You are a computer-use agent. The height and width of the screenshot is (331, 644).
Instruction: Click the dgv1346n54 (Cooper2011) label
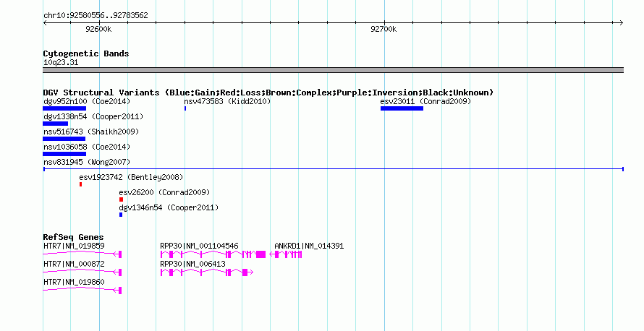pyautogui.click(x=169, y=207)
